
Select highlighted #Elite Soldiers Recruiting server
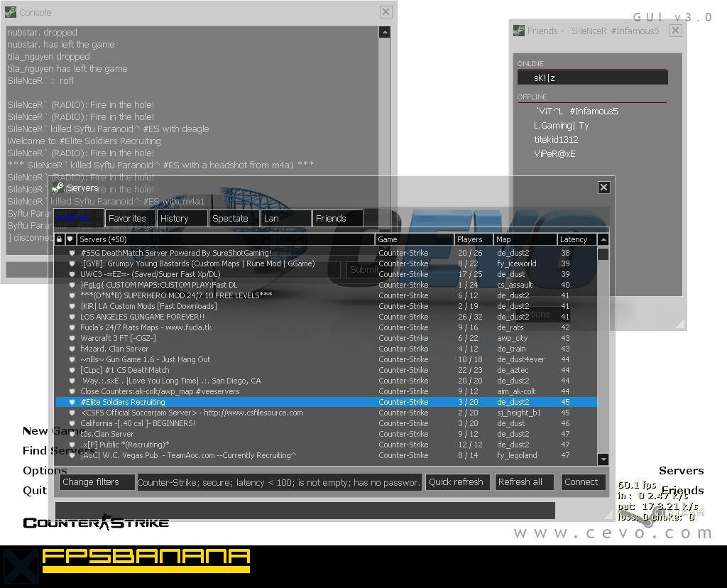[327, 402]
